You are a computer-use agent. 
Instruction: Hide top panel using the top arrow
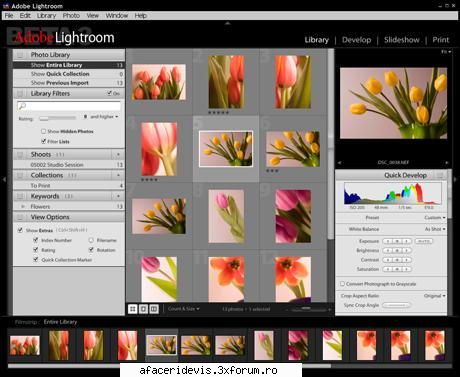228,23
